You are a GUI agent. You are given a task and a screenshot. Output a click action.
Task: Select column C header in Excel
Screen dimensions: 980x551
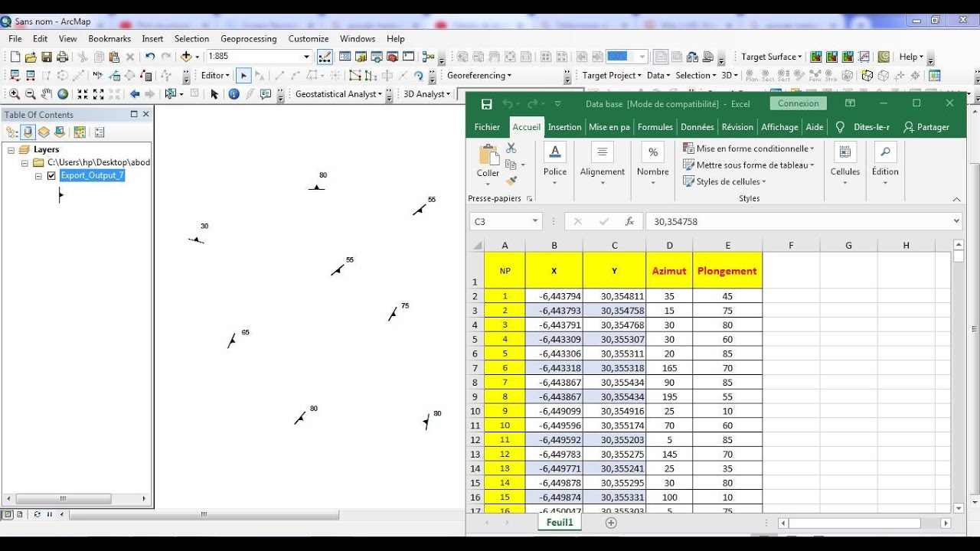[x=614, y=246]
